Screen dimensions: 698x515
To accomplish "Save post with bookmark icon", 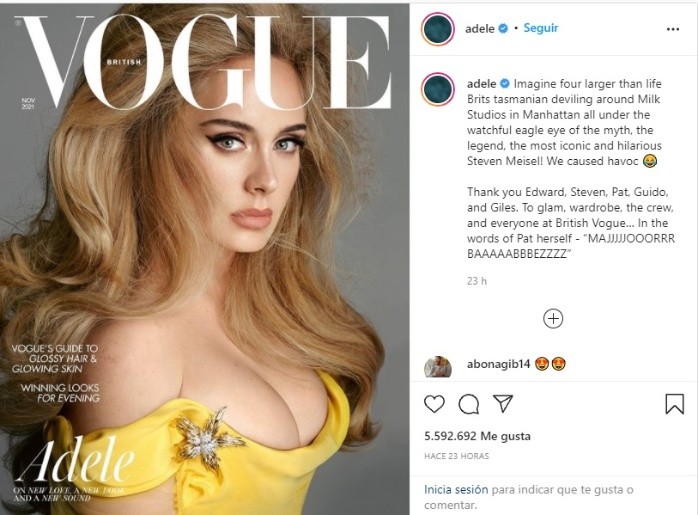I will pyautogui.click(x=674, y=404).
